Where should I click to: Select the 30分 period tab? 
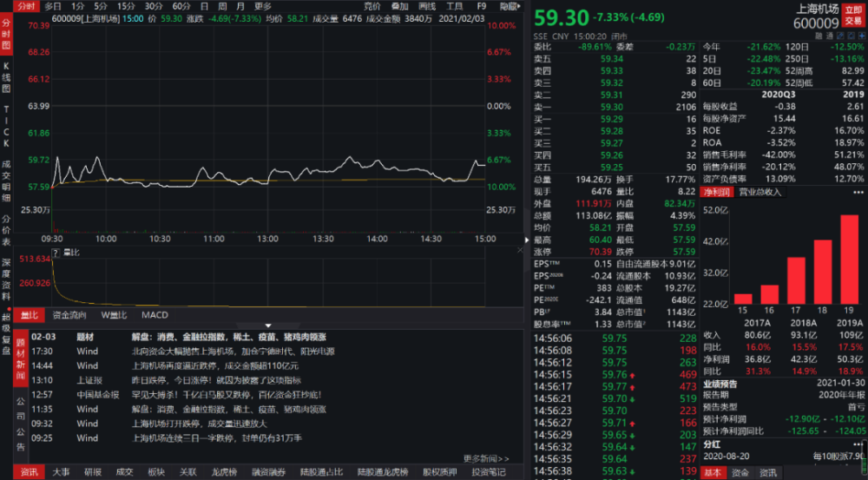tap(154, 7)
